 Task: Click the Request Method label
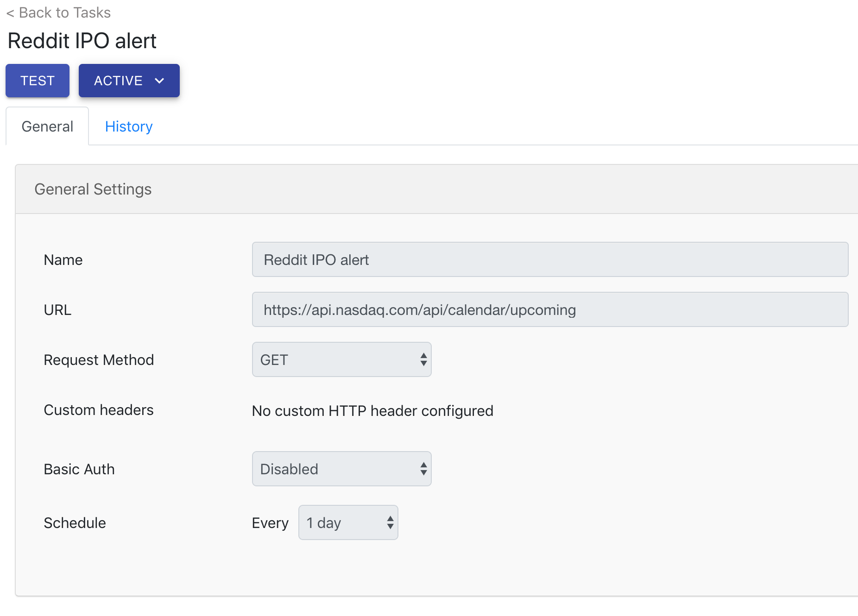99,360
